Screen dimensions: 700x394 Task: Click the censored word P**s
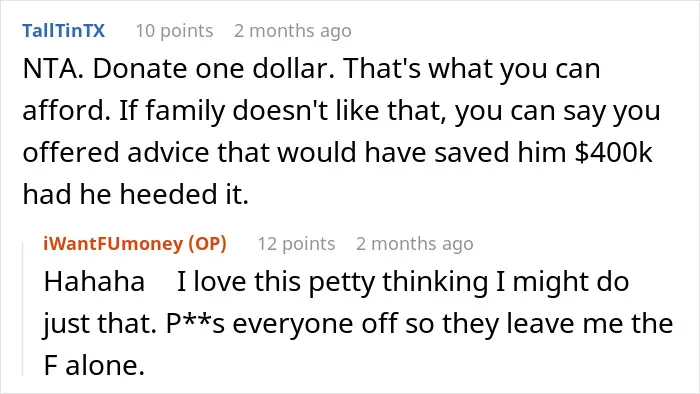(x=196, y=324)
